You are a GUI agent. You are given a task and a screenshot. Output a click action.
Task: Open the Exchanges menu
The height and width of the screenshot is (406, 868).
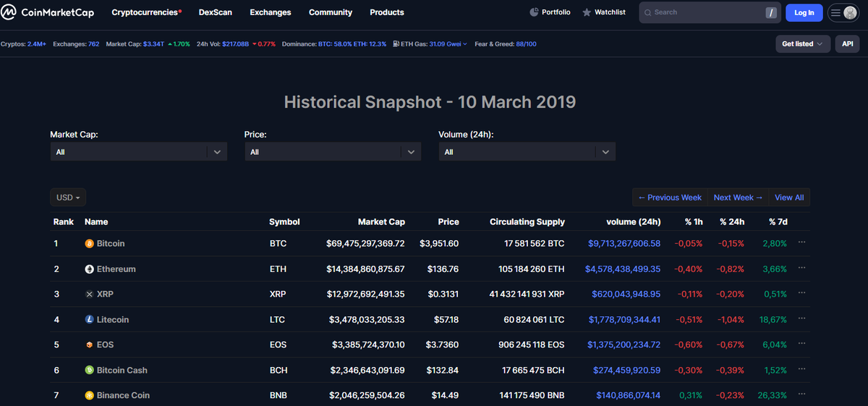[x=271, y=12]
